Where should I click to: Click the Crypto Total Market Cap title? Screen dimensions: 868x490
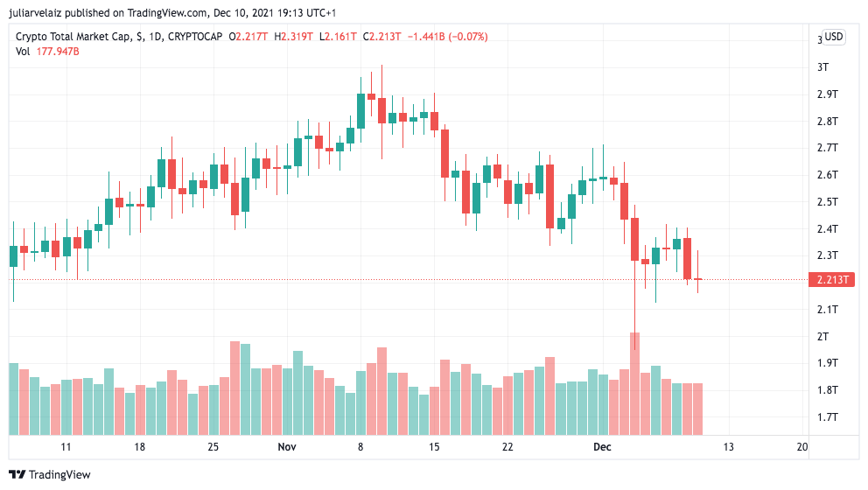pos(74,37)
